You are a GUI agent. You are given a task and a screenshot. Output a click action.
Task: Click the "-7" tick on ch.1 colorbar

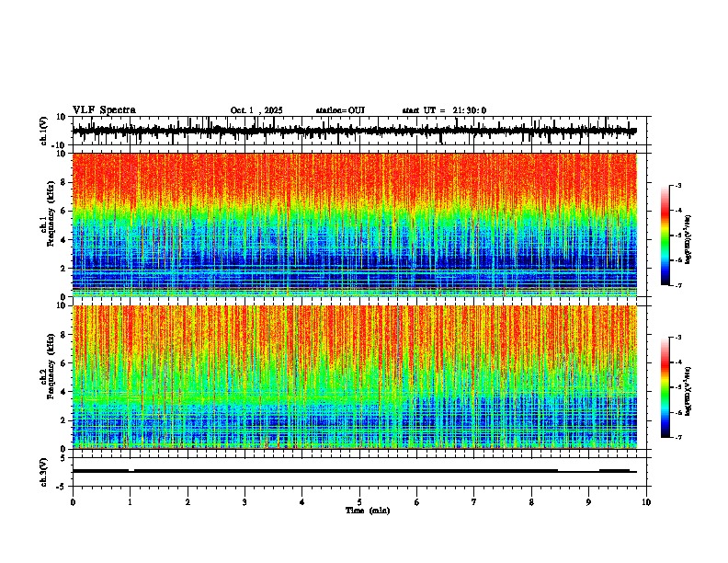point(678,285)
